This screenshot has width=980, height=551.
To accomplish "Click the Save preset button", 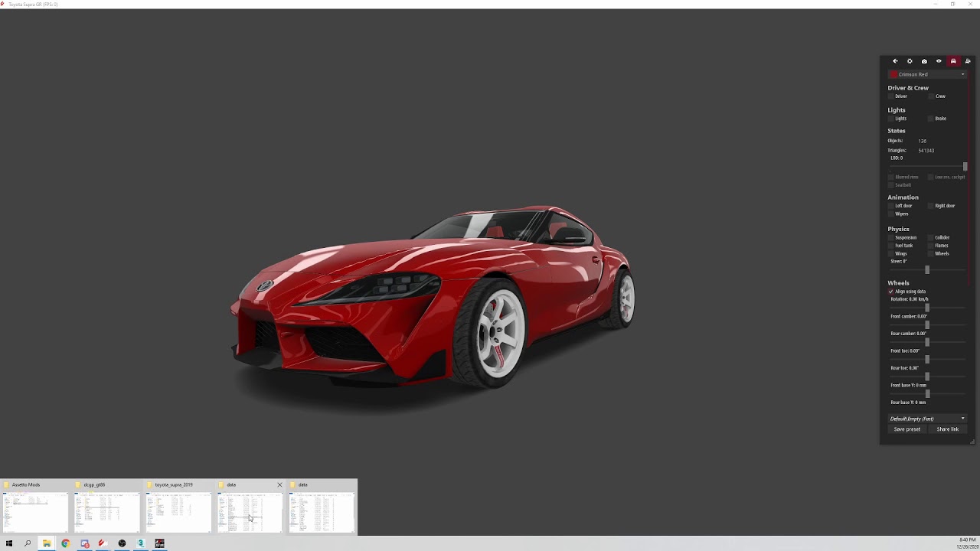I will point(907,429).
